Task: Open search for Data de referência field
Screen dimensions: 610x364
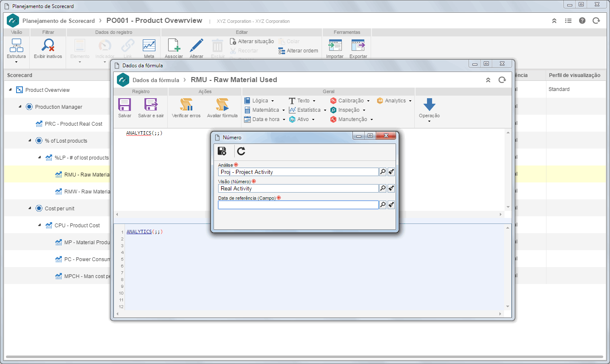Action: coord(383,205)
